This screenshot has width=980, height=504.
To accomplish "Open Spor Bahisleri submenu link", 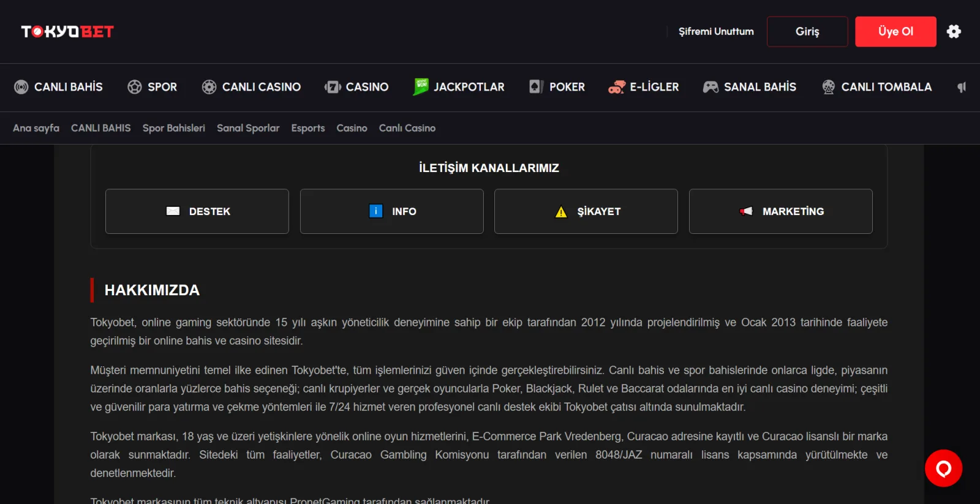I will pos(174,128).
